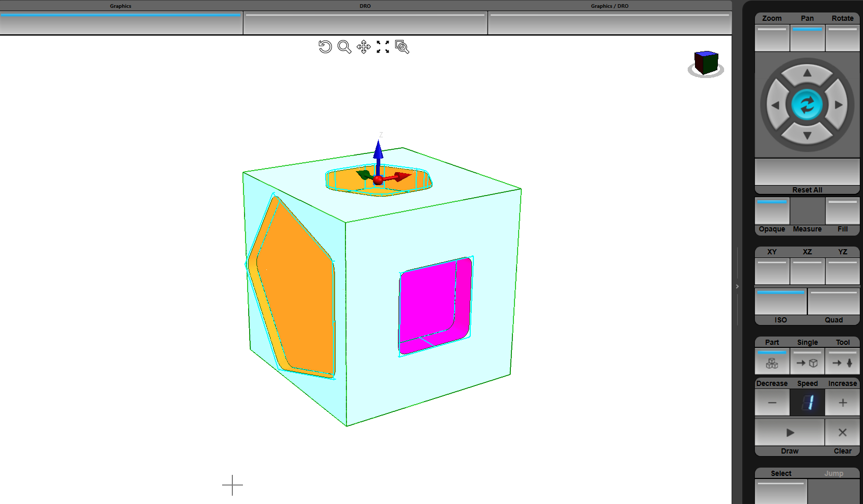Click the orientation cube in the viewport corner
This screenshot has height=504, width=863.
(x=706, y=63)
